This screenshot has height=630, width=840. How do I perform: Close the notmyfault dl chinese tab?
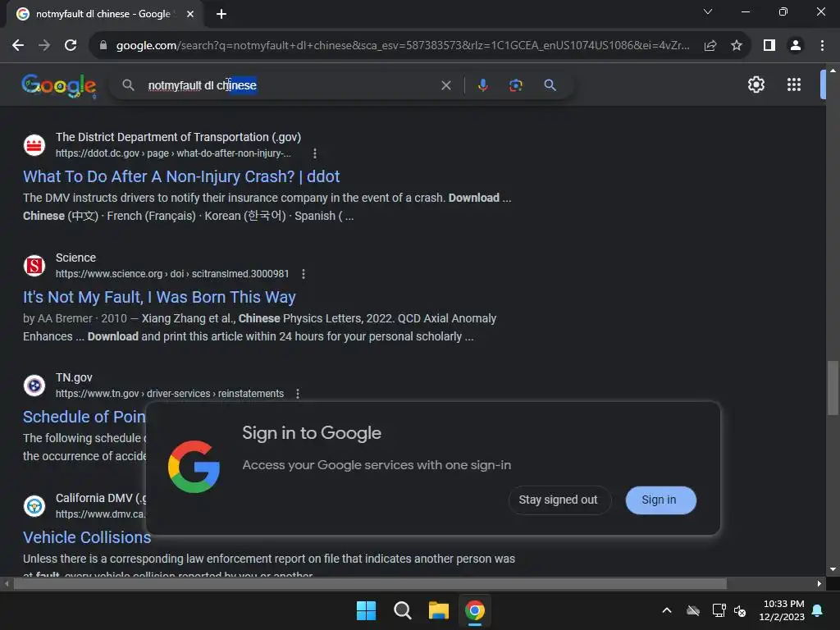pos(190,14)
